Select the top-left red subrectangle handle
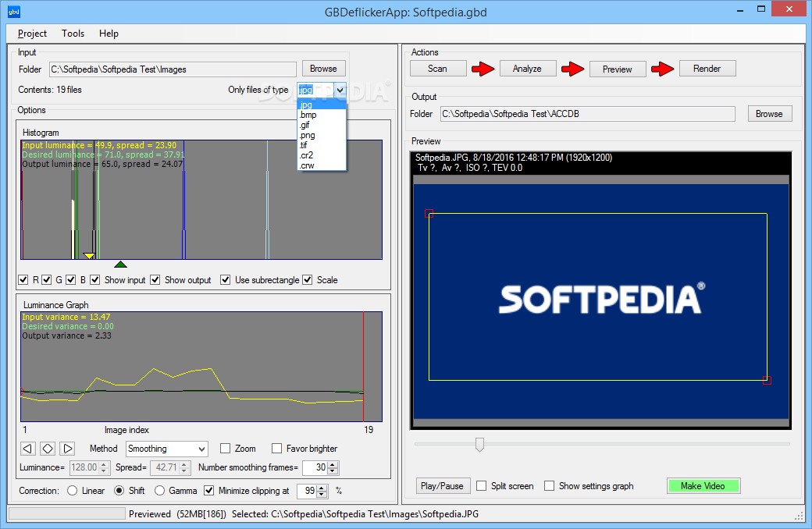This screenshot has width=812, height=529. [429, 213]
